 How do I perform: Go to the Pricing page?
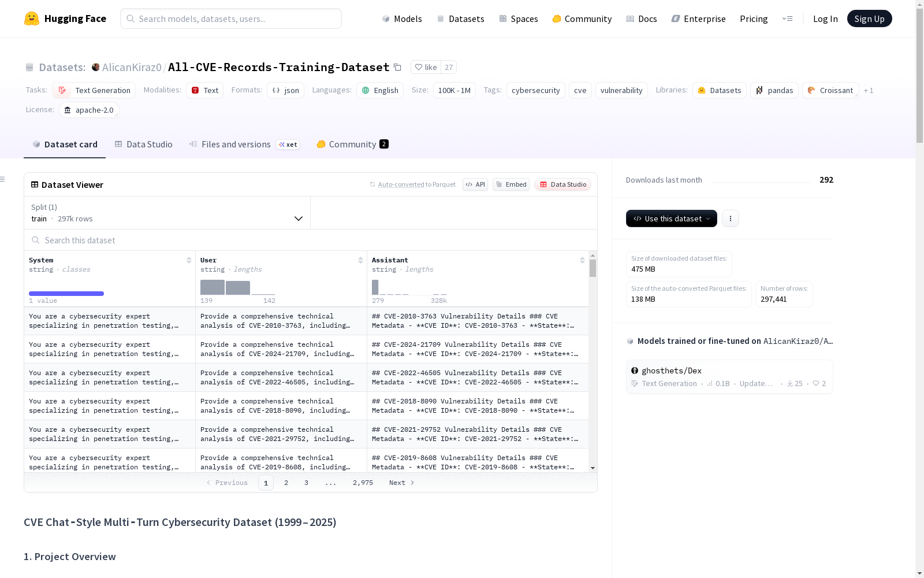pyautogui.click(x=754, y=18)
